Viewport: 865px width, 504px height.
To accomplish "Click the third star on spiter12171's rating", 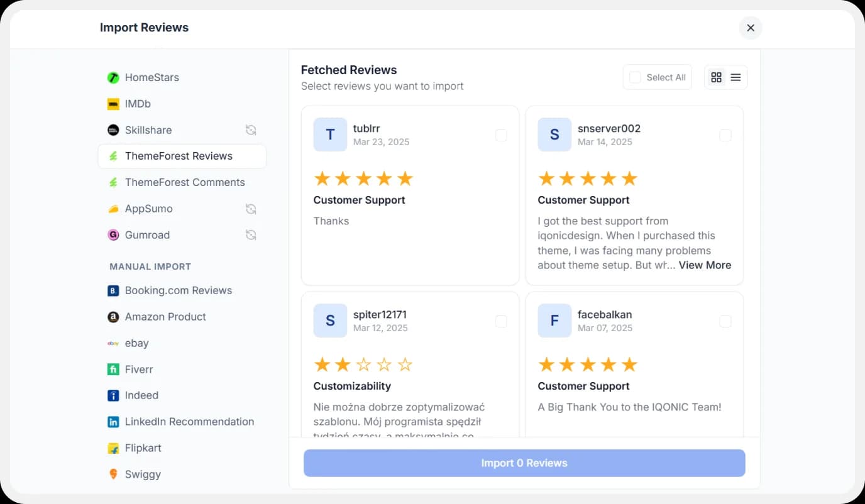I will [x=363, y=364].
